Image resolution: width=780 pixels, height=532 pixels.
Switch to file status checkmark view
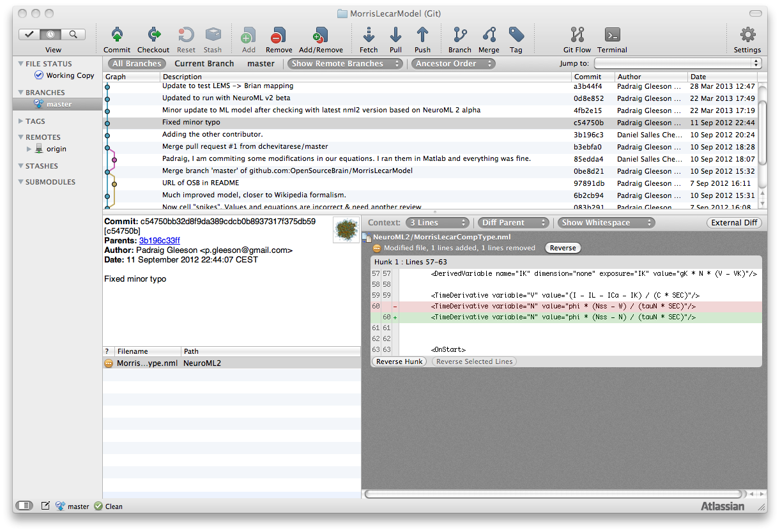point(29,34)
